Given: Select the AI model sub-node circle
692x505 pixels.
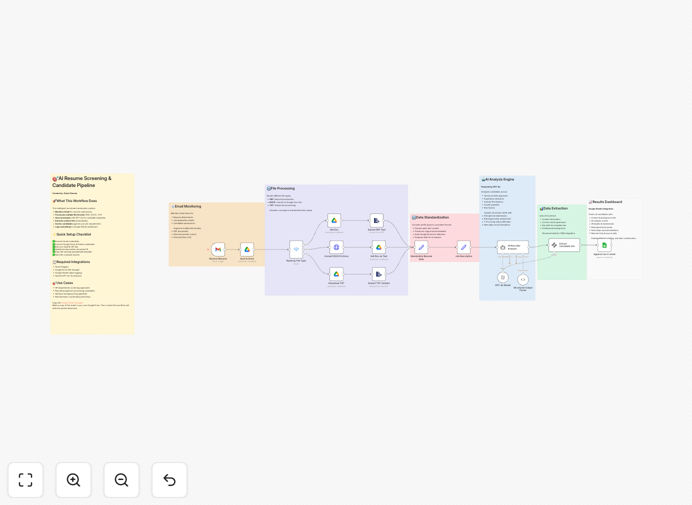Looking at the screenshot, I should 503,277.
